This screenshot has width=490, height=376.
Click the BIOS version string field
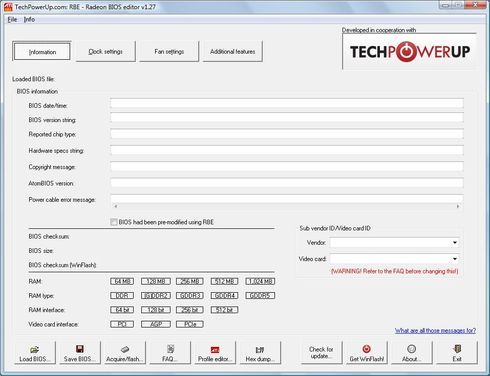point(287,118)
